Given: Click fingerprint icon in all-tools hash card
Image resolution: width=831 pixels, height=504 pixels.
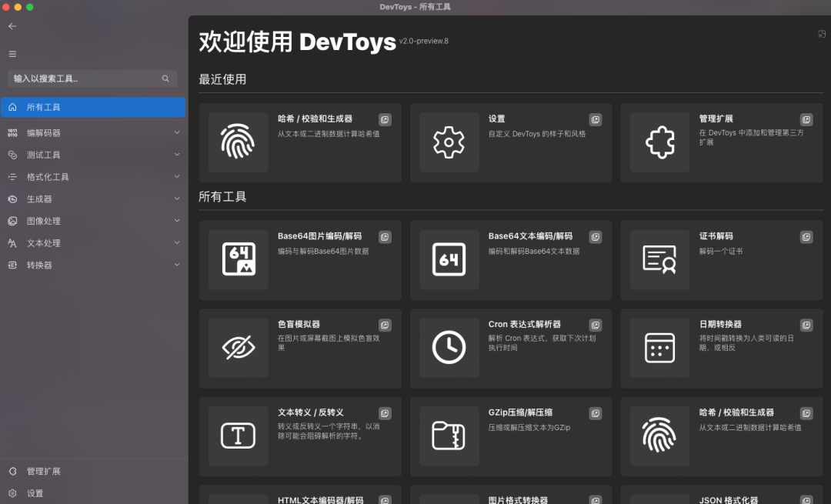Looking at the screenshot, I should pyautogui.click(x=659, y=435).
